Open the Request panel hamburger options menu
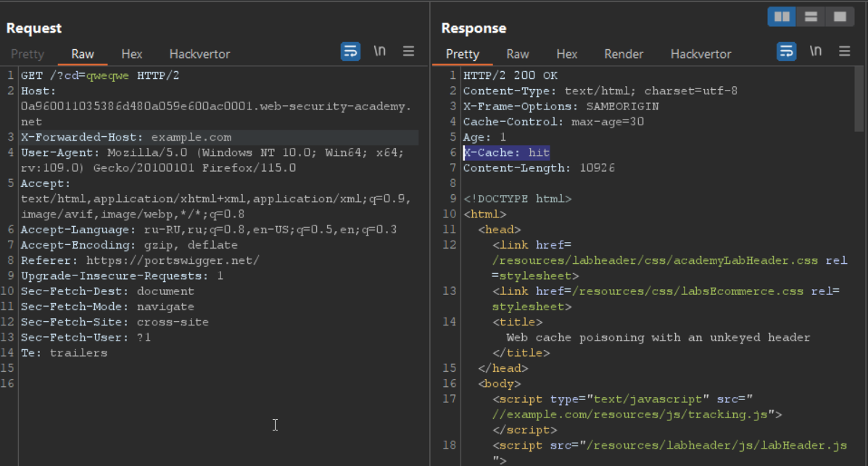The width and height of the screenshot is (868, 466). [409, 51]
